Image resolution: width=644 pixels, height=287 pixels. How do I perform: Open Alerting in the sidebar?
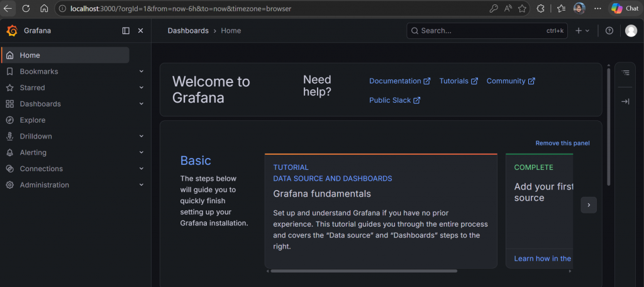tap(33, 152)
